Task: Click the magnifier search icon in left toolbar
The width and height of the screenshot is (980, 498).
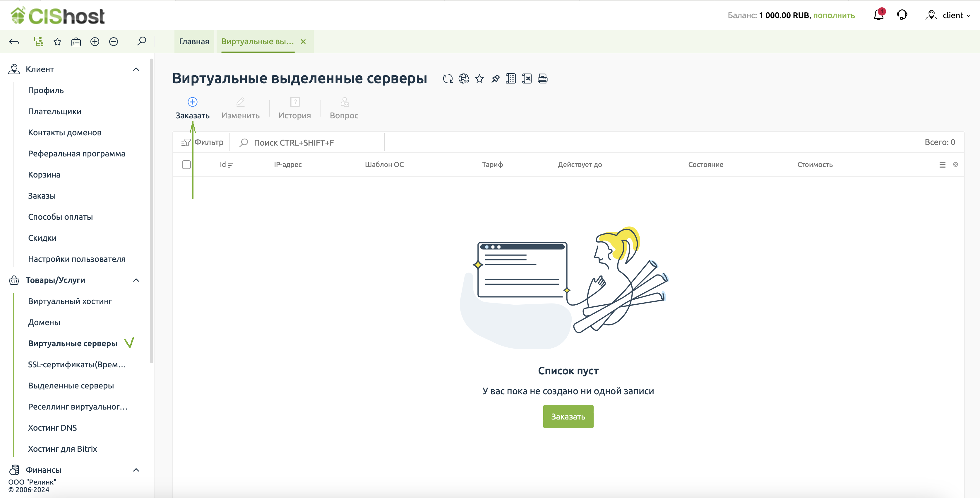Action: pyautogui.click(x=141, y=41)
